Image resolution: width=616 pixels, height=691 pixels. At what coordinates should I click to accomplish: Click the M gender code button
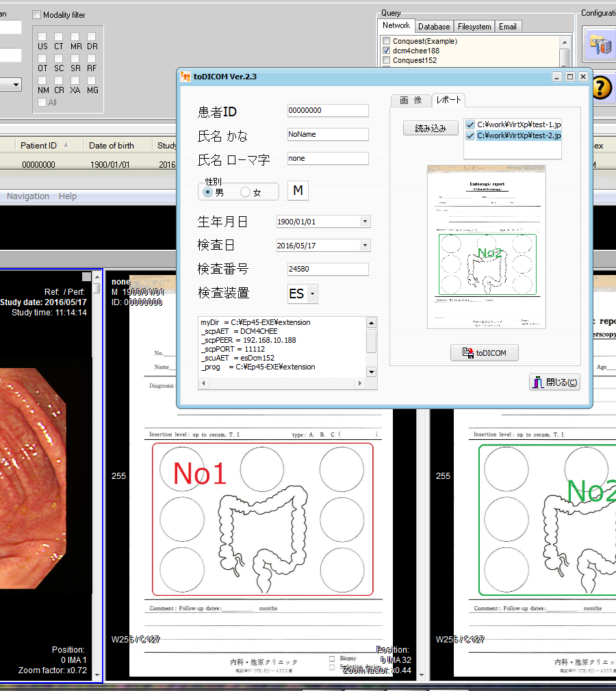pyautogui.click(x=298, y=191)
